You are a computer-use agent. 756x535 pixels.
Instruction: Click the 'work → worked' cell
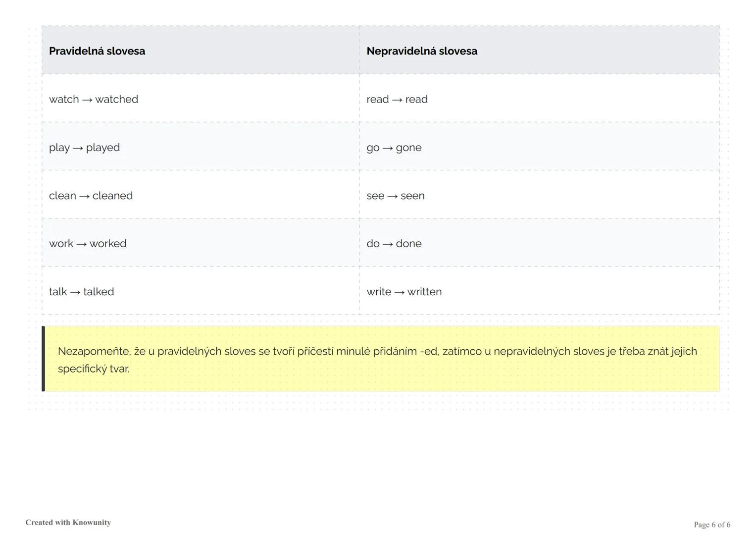(88, 244)
